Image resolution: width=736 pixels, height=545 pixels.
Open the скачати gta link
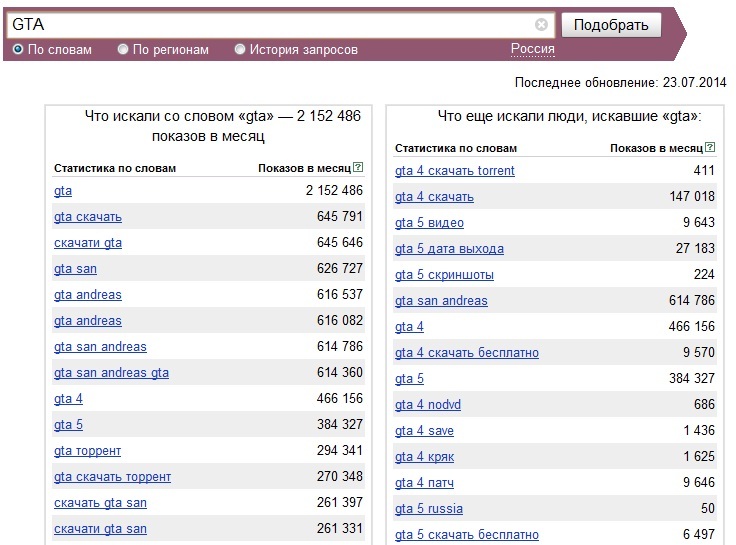point(88,243)
